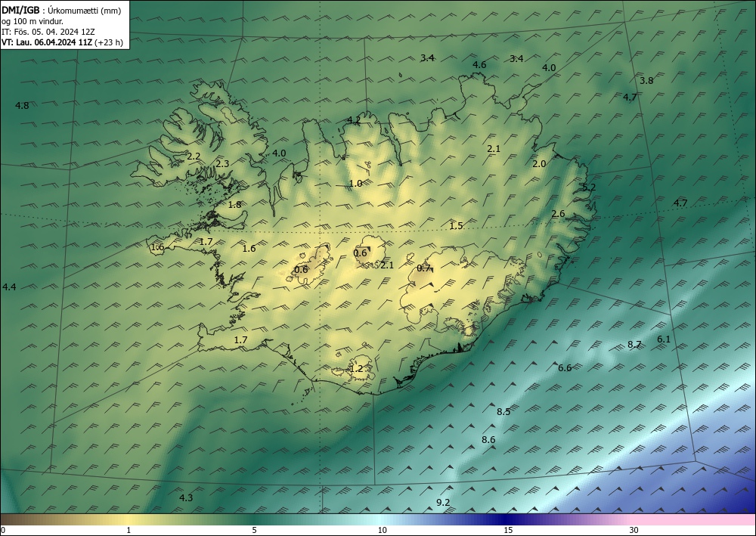
Task: Select the 1.8 value on the map
Action: point(235,204)
